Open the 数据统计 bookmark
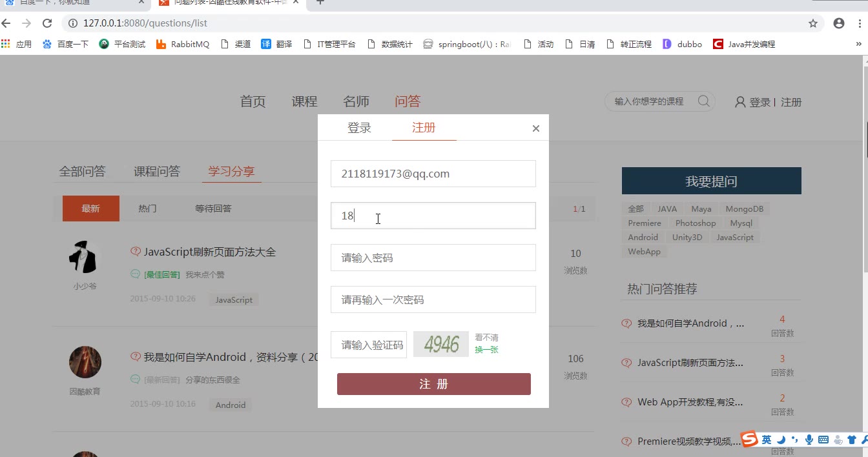The height and width of the screenshot is (457, 868). pyautogui.click(x=389, y=44)
